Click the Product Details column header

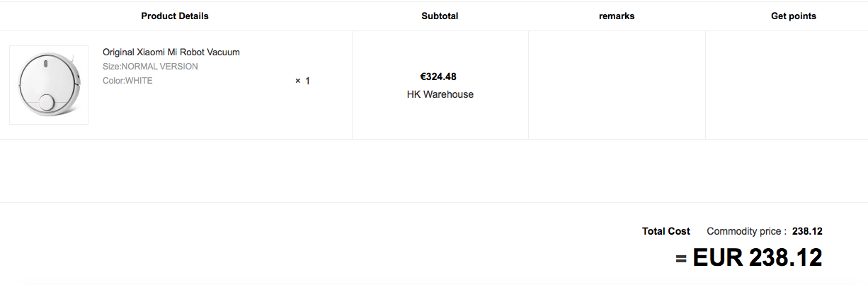point(175,16)
